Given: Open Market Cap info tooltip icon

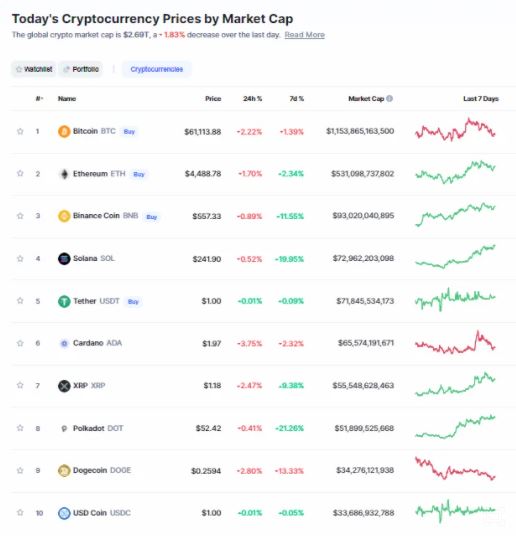Looking at the screenshot, I should click(389, 98).
